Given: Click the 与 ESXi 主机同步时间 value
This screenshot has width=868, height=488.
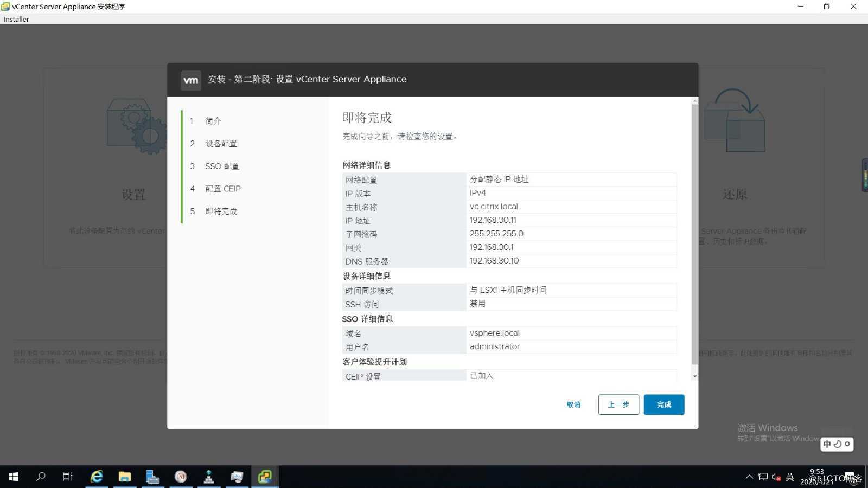Looking at the screenshot, I should coord(508,290).
